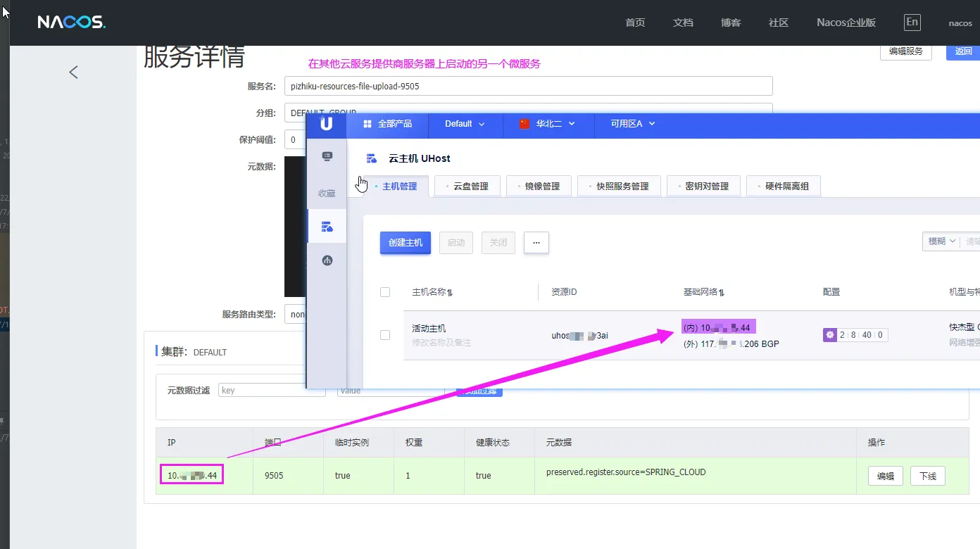
Task: Click the external IP ending .206 BGP
Action: [x=731, y=344]
